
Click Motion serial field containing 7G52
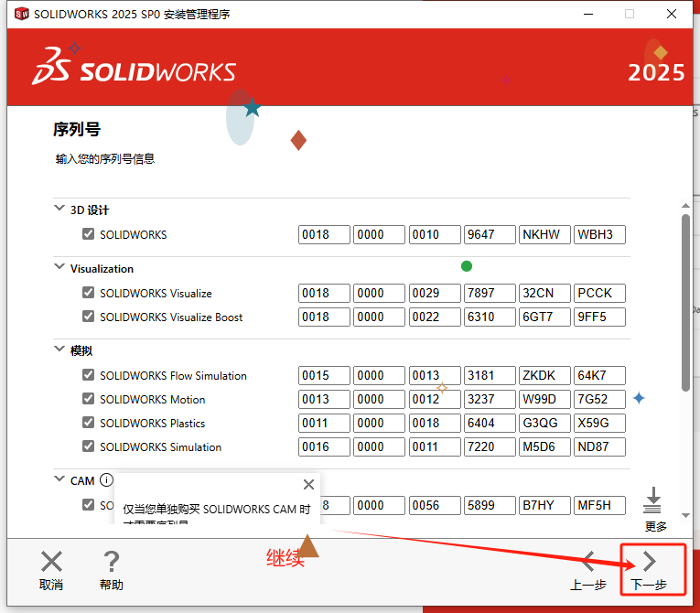599,399
